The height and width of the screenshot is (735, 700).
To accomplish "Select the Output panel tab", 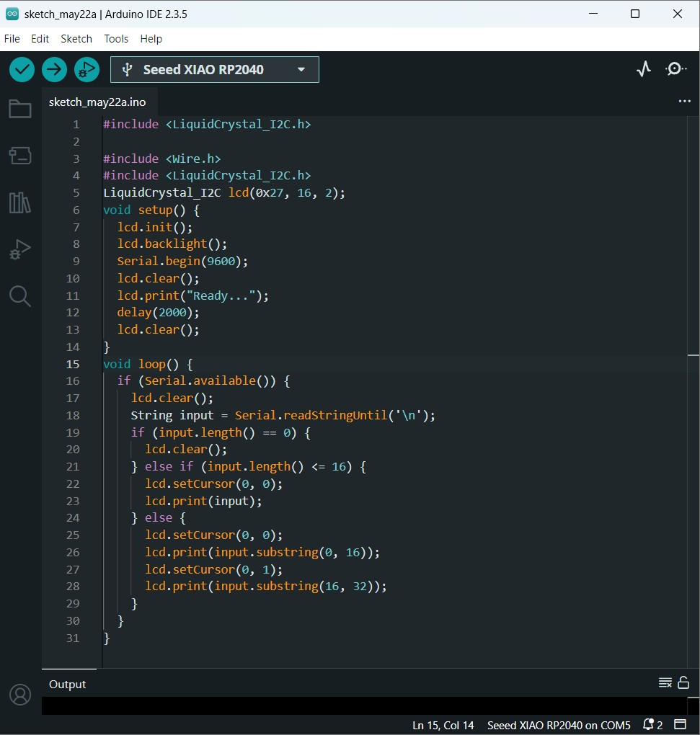I will pyautogui.click(x=68, y=684).
